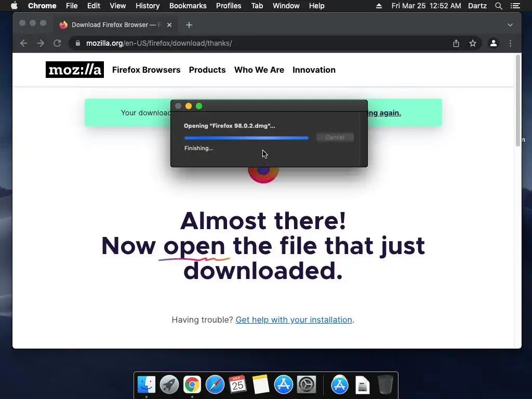
Task: Click the Mozilla logo
Action: tap(75, 70)
